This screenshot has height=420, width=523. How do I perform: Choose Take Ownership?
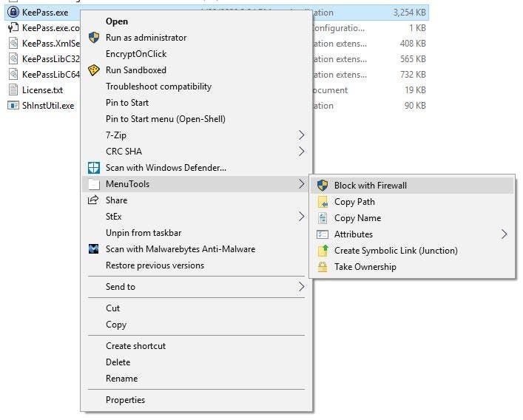tap(412, 267)
